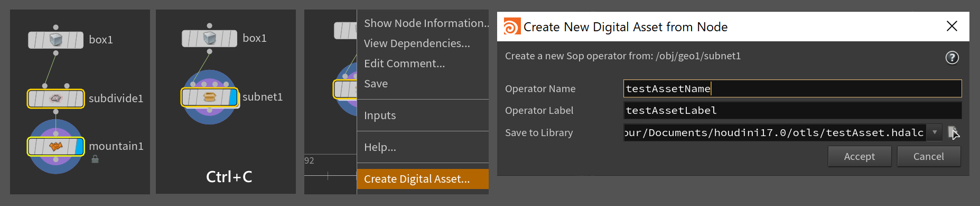Open the Save to Library dropdown arrow
The height and width of the screenshot is (206, 980).
tap(935, 132)
